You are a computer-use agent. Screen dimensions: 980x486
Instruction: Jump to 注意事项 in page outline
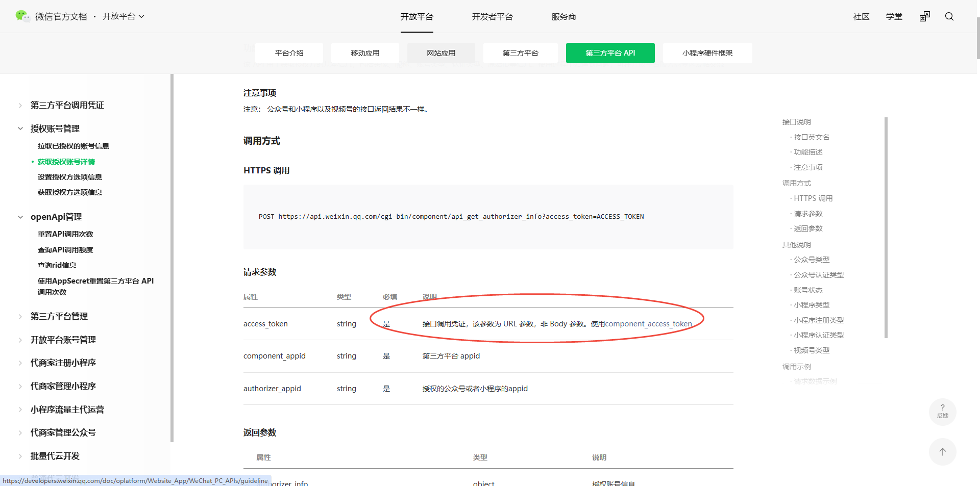[808, 167]
